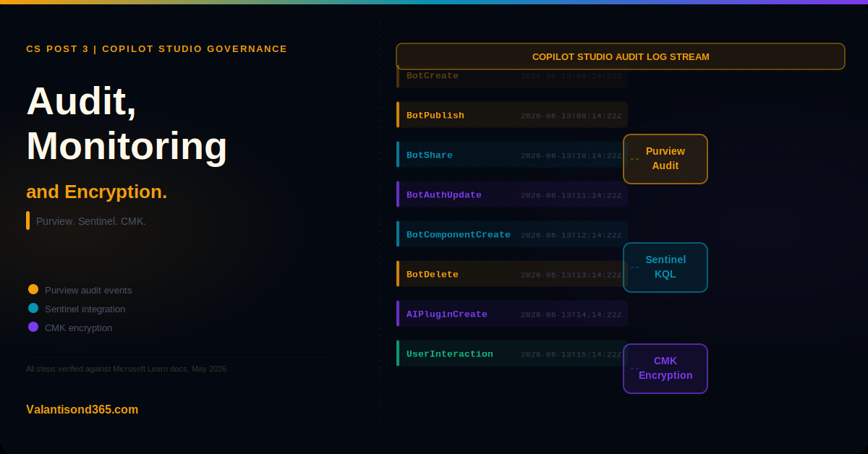Viewport: 868px width, 454px height.
Task: Click the CMK Encryption box
Action: pyautogui.click(x=665, y=369)
